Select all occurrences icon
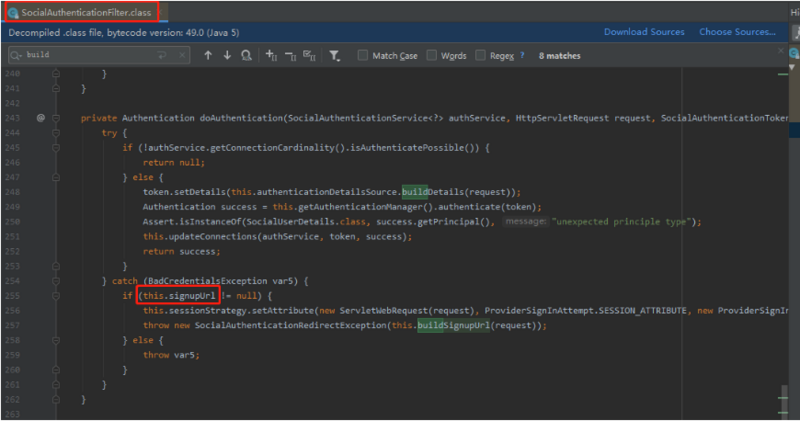 click(309, 55)
